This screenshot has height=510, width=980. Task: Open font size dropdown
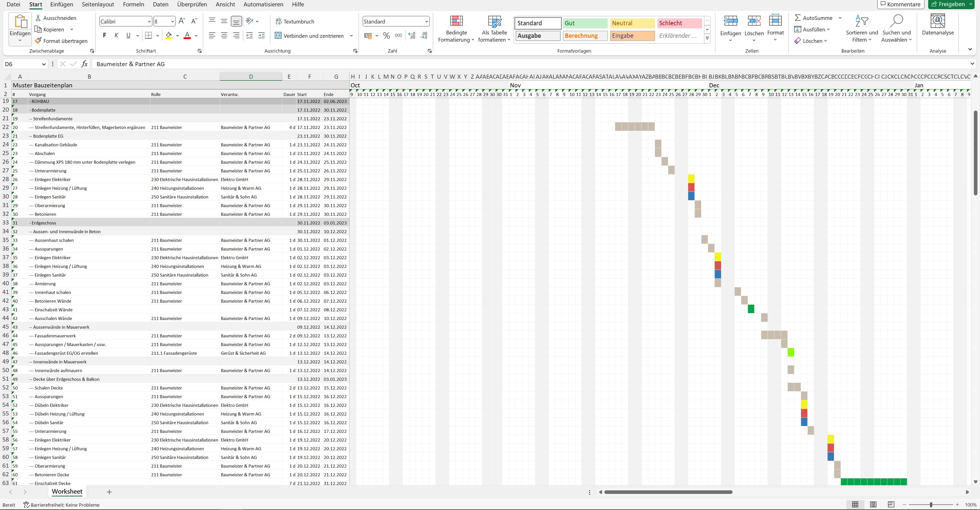click(172, 22)
